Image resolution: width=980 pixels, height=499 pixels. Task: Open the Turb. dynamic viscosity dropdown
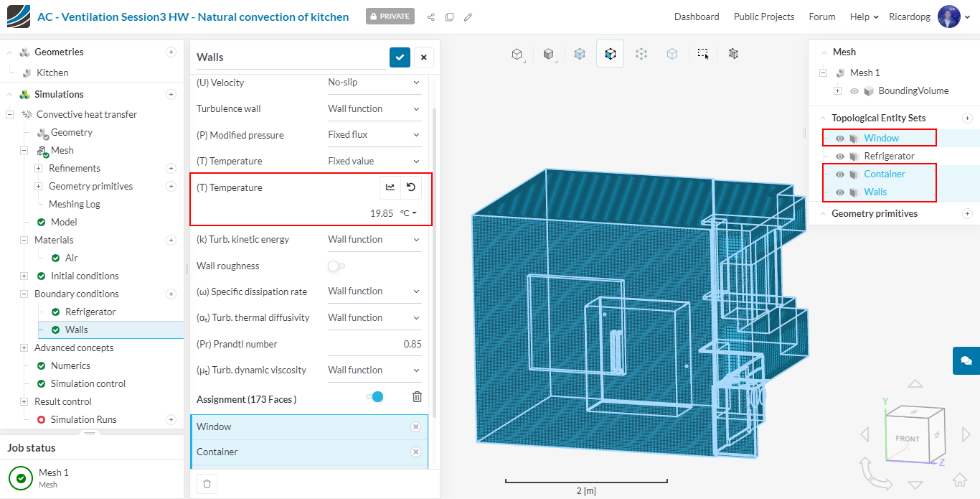[x=374, y=370]
